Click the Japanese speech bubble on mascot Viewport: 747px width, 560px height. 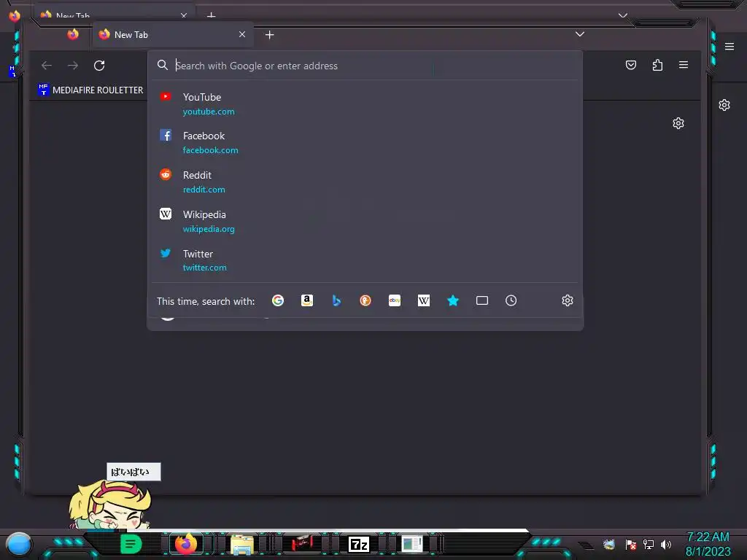[133, 472]
